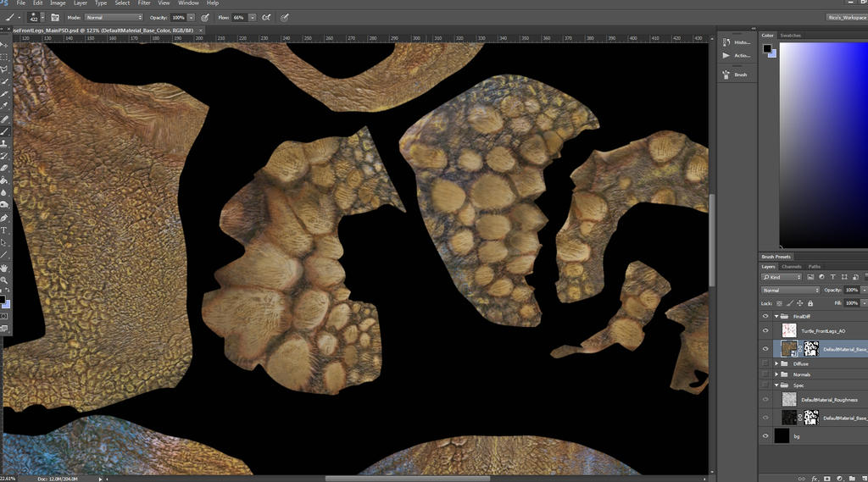Click the Turtle_FrontLegs_AO layer thumbnail
Screen dimensions: 868x482
tap(789, 331)
